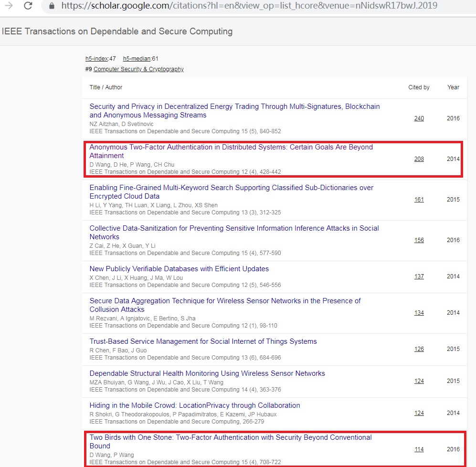The height and width of the screenshot is (467, 476).
Task: Click year 2016 of Two Birds paper
Action: coord(453,449)
